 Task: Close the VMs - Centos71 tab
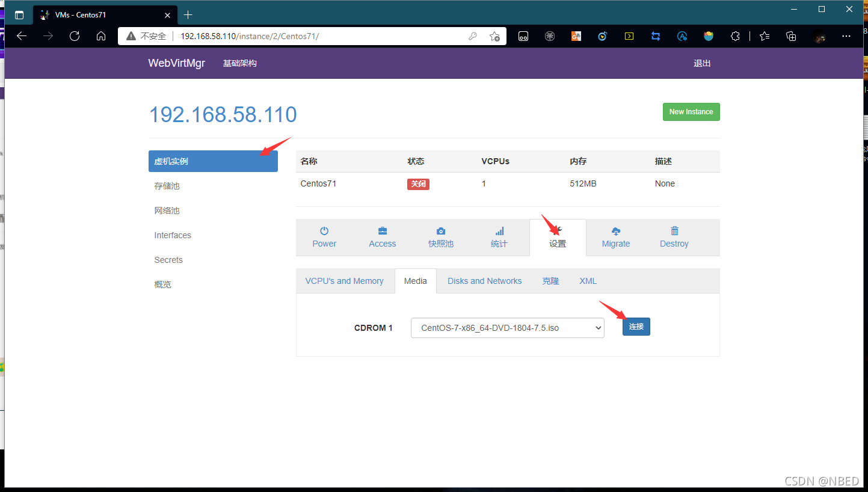pyautogui.click(x=168, y=15)
